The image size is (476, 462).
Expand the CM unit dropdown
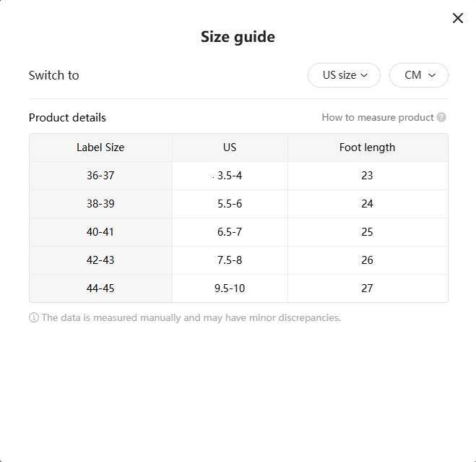click(419, 75)
